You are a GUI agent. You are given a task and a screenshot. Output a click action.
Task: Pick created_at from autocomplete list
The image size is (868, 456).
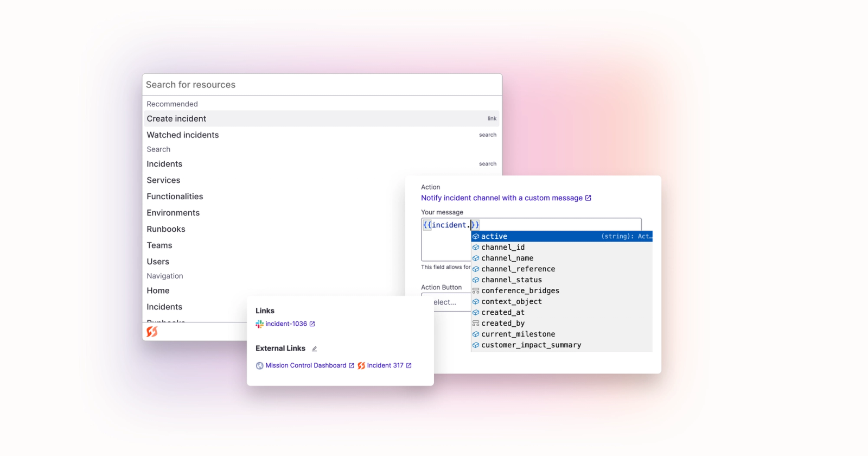click(x=561, y=313)
